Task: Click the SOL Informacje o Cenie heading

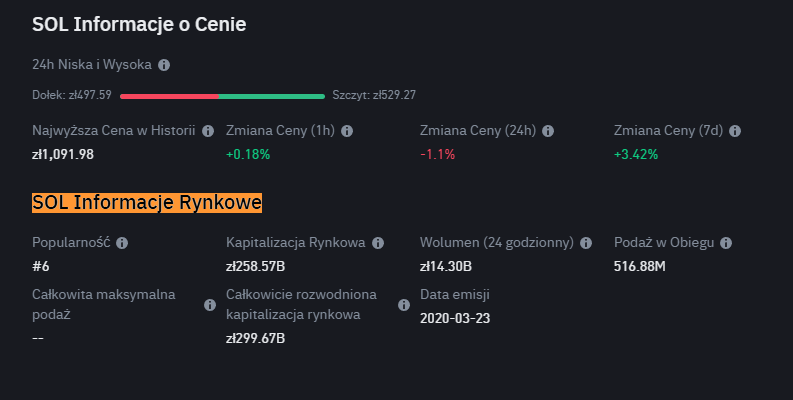Action: [139, 24]
